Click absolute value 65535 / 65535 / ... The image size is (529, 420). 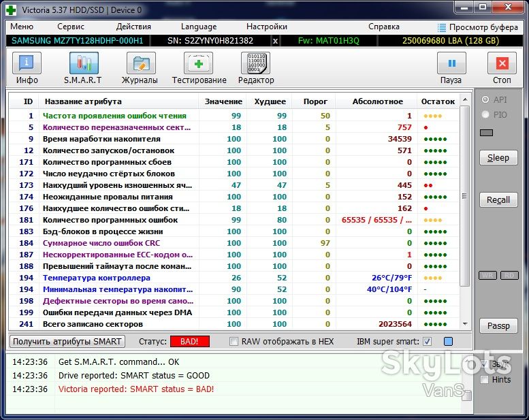tap(376, 220)
